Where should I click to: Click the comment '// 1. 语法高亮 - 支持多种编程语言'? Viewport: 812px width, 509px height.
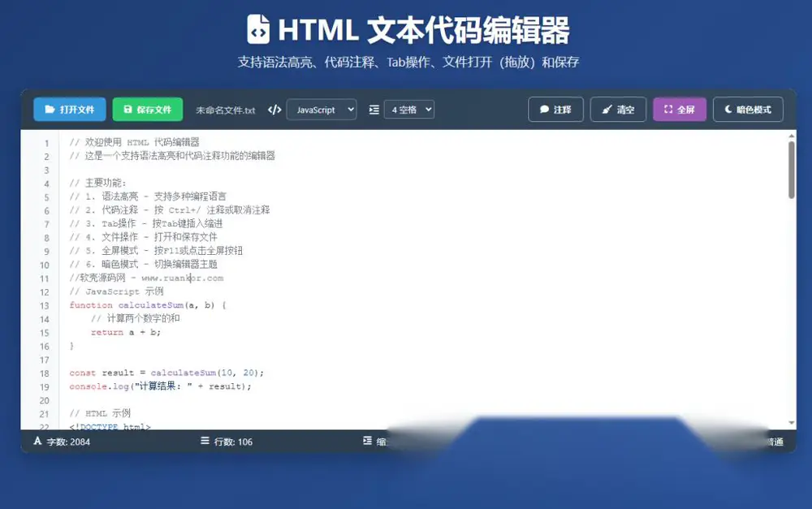tap(148, 196)
